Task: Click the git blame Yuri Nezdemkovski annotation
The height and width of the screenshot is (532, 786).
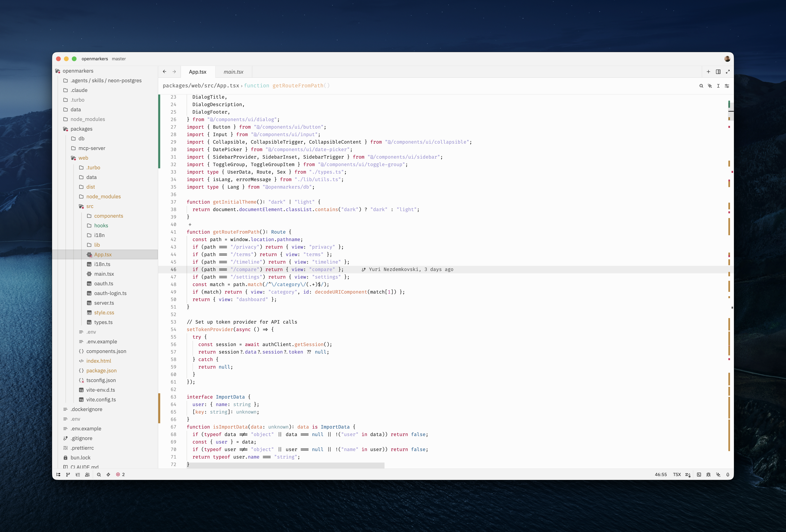Action: click(x=408, y=270)
